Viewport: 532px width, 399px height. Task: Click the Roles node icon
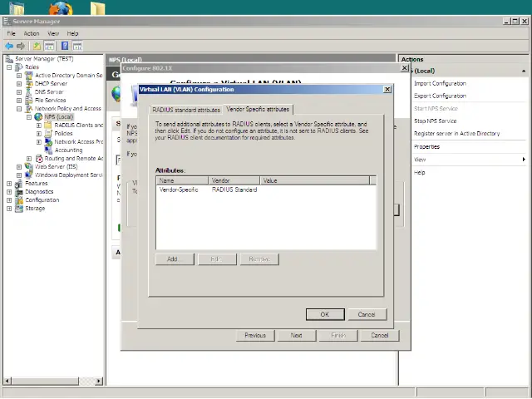click(19, 67)
